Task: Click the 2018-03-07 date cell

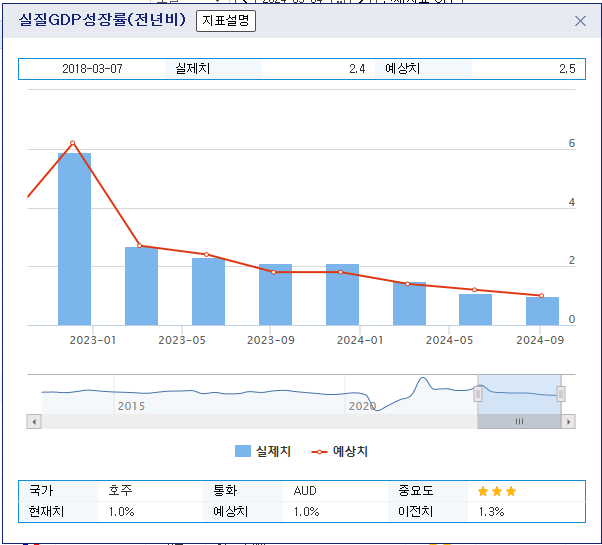Action: (92, 69)
